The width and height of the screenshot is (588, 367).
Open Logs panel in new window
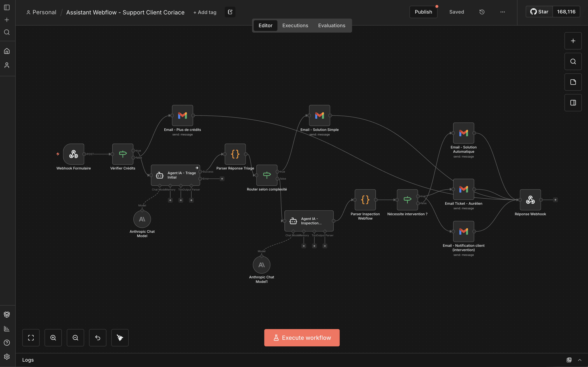tap(569, 360)
